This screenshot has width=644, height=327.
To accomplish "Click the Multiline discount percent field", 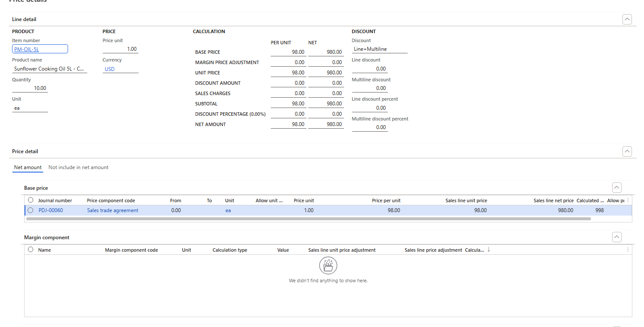I will click(370, 127).
